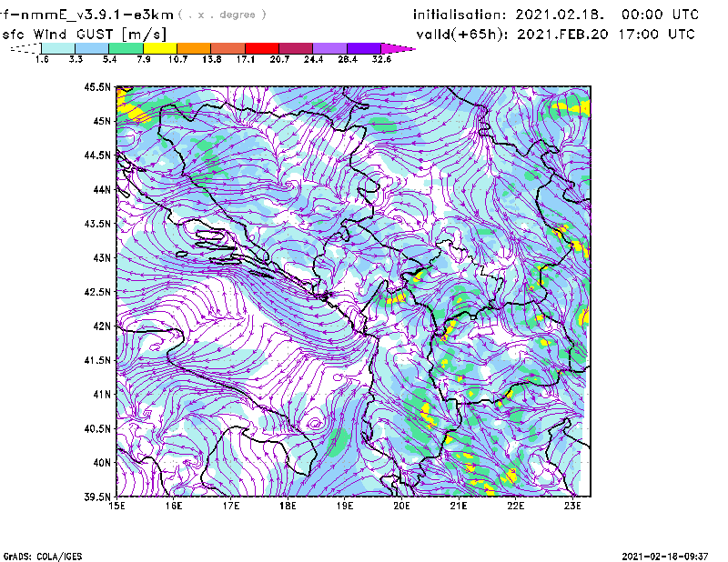
Task: Click the 44.5N latitude label
Action: pos(97,155)
